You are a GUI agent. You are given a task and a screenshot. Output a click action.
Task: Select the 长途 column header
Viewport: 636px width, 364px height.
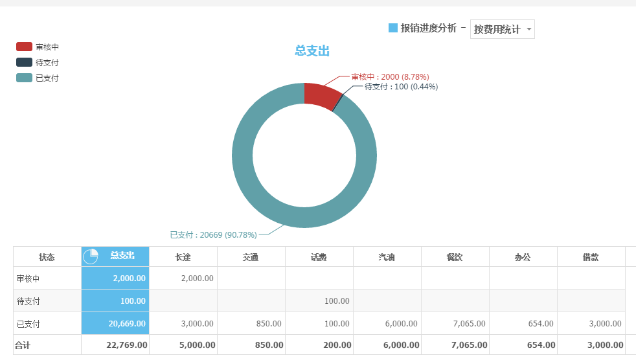(x=183, y=257)
